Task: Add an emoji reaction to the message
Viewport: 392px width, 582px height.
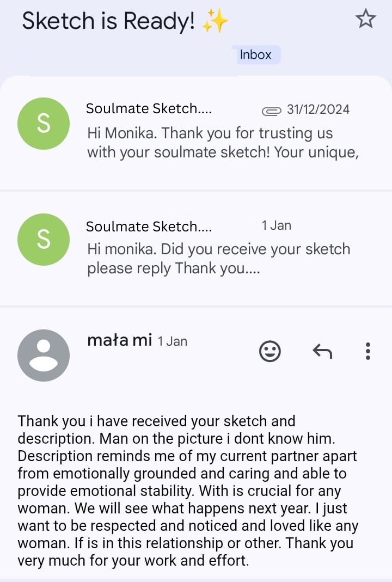Action: [x=269, y=352]
